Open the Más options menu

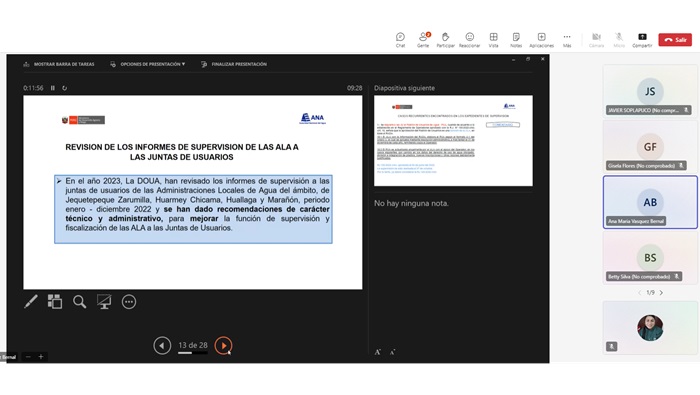coord(567,40)
